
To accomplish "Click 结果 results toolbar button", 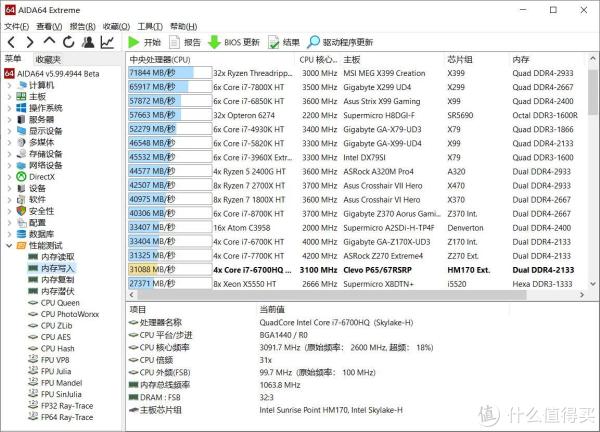I will coord(284,42).
